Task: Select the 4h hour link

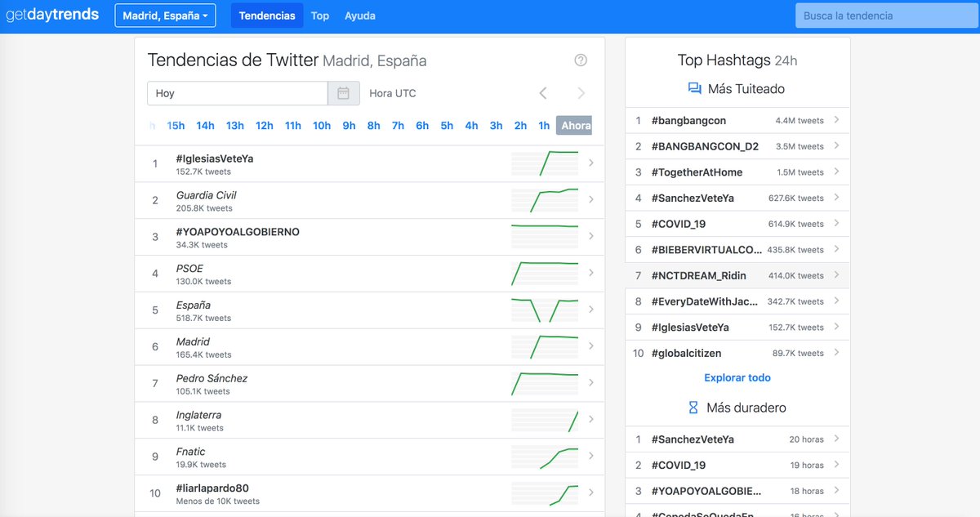Action: (x=471, y=126)
